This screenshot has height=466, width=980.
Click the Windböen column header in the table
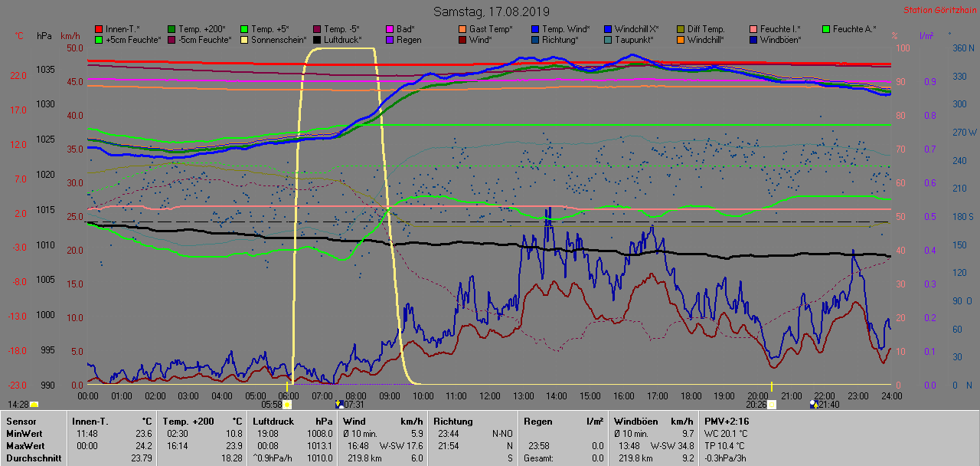tap(635, 422)
